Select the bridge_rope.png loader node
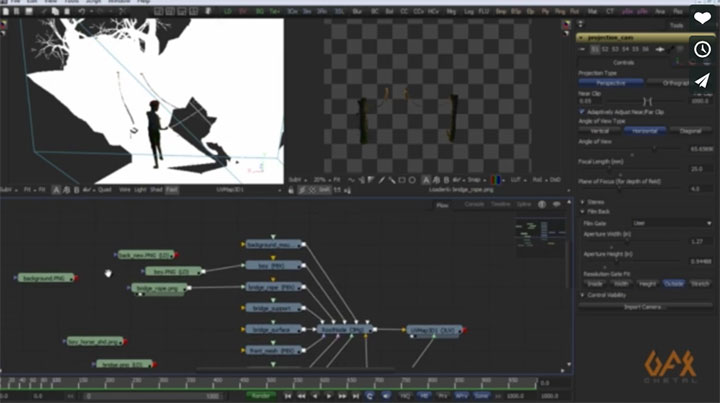This screenshot has width=720, height=403. tap(159, 288)
